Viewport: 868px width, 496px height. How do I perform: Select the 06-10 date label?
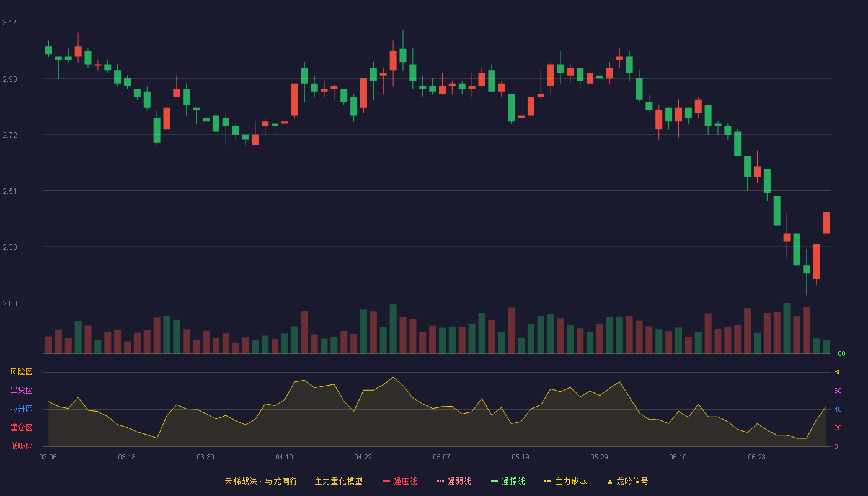(x=678, y=457)
